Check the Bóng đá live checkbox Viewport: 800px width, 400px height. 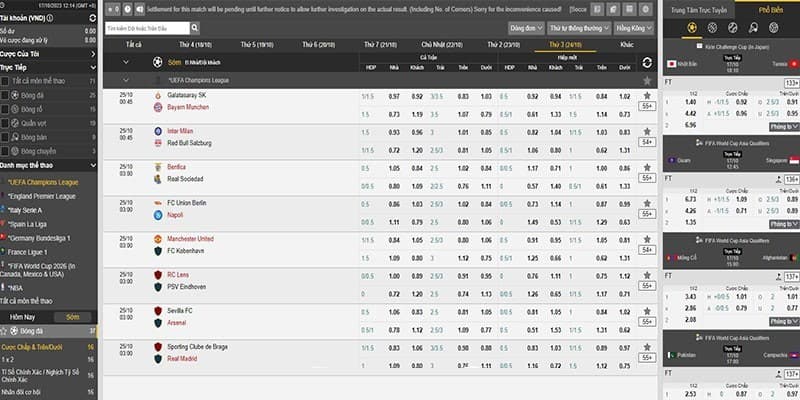(5, 95)
